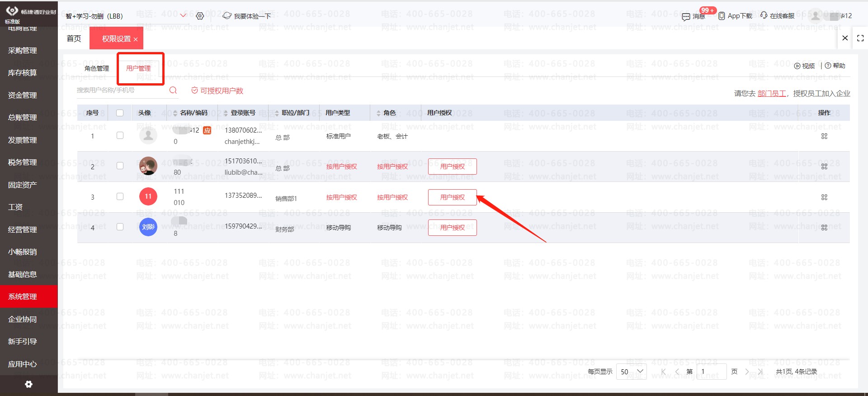Open the 每页显示 50 per-page dropdown
Screen dimensions: 868x396
point(632,372)
